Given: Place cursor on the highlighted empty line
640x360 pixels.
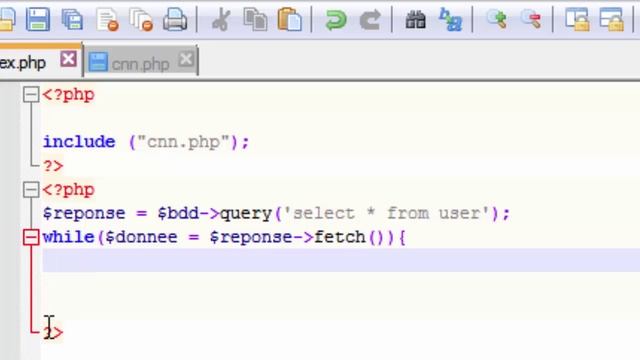Looking at the screenshot, I should pyautogui.click(x=341, y=260).
